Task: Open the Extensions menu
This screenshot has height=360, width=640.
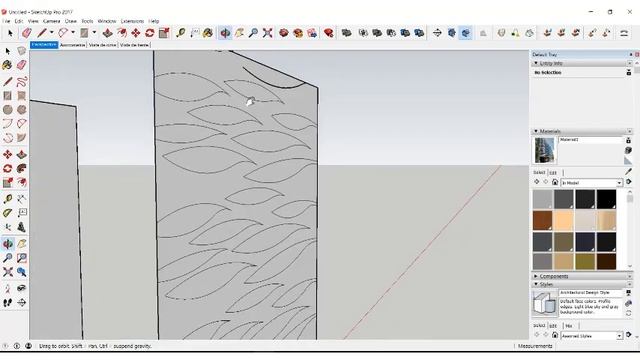Action: click(x=132, y=21)
